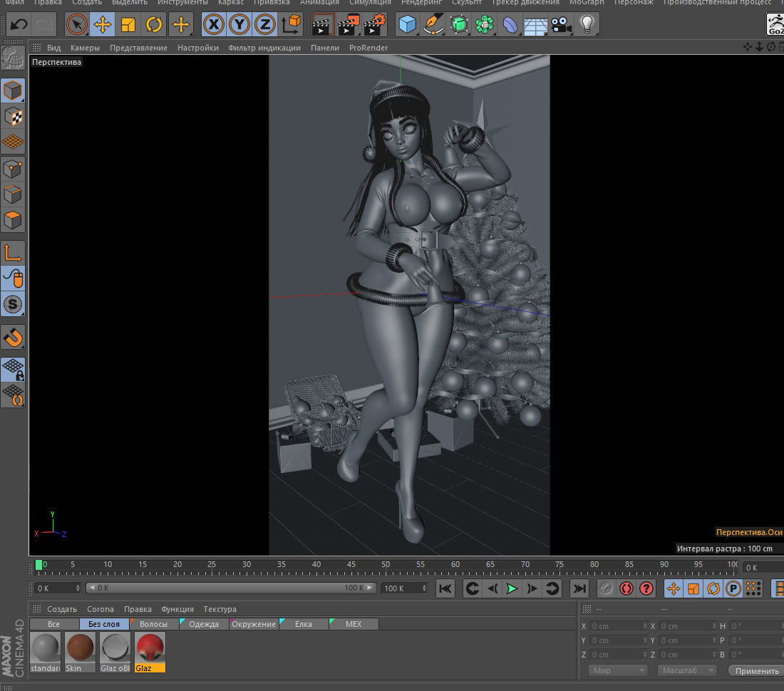Image resolution: width=784 pixels, height=691 pixels.
Task: Step the start frame 0 K spinner
Action: pyautogui.click(x=78, y=588)
